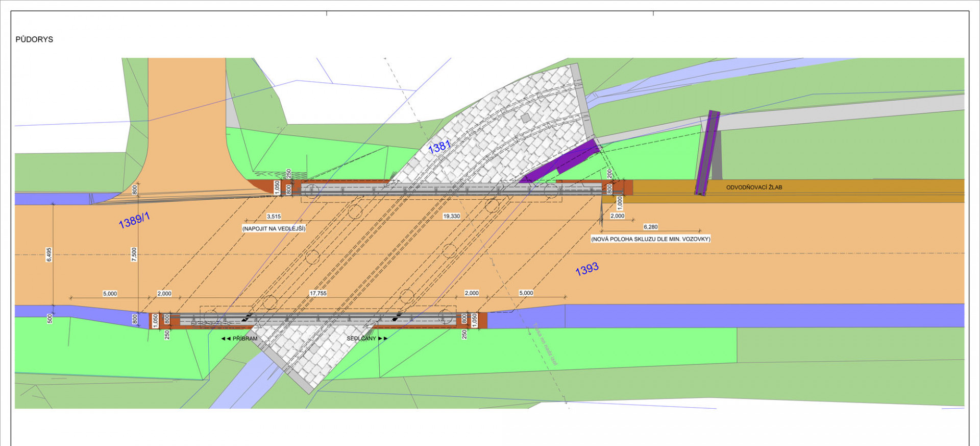Click parcel number label 1393
The height and width of the screenshot is (446, 980).
pos(587,269)
